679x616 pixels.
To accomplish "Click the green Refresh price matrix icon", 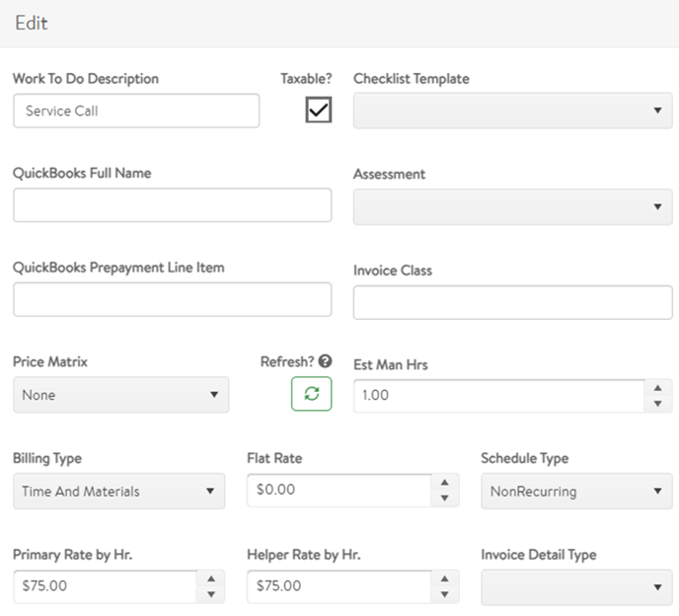I will click(x=311, y=394).
